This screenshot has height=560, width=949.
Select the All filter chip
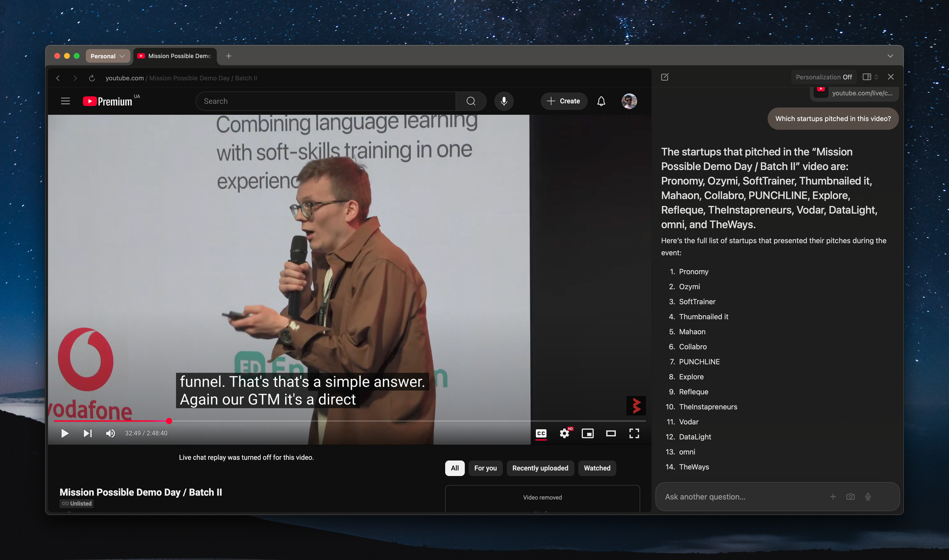click(x=455, y=468)
